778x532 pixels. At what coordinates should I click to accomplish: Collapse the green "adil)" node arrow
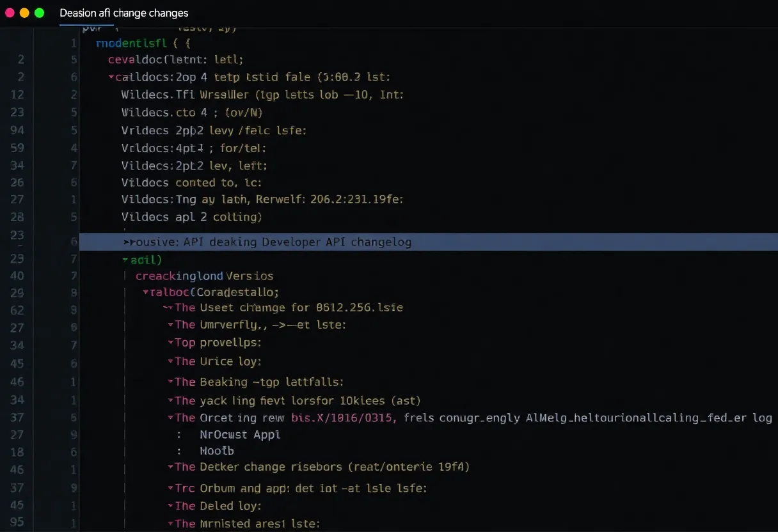tap(125, 260)
